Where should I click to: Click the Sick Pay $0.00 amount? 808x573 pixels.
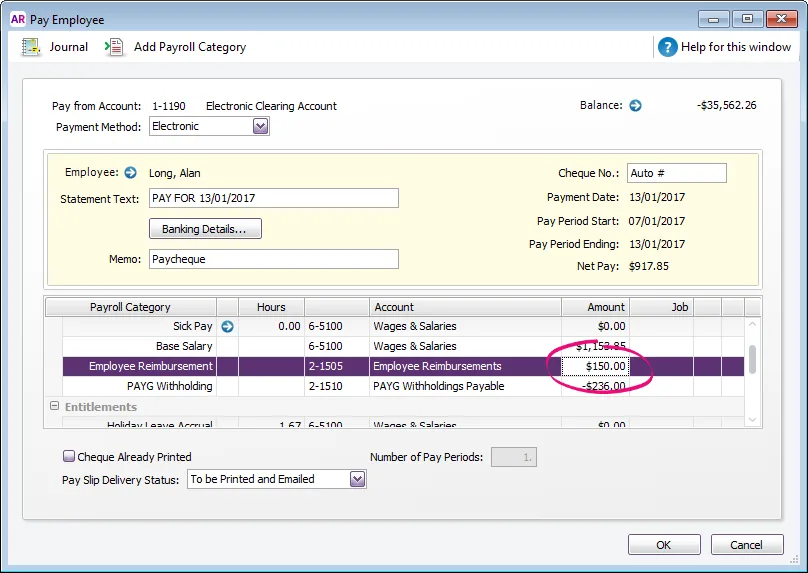611,326
